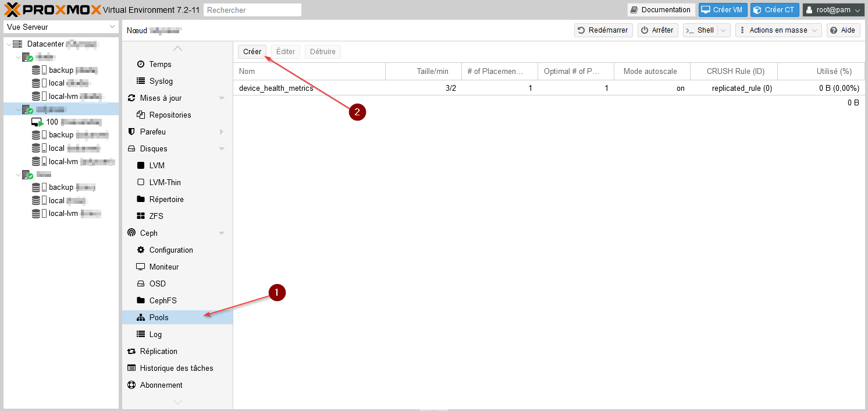Viewport: 868px width, 411px height.
Task: Click the Ceph configuration gear icon
Action: point(140,250)
